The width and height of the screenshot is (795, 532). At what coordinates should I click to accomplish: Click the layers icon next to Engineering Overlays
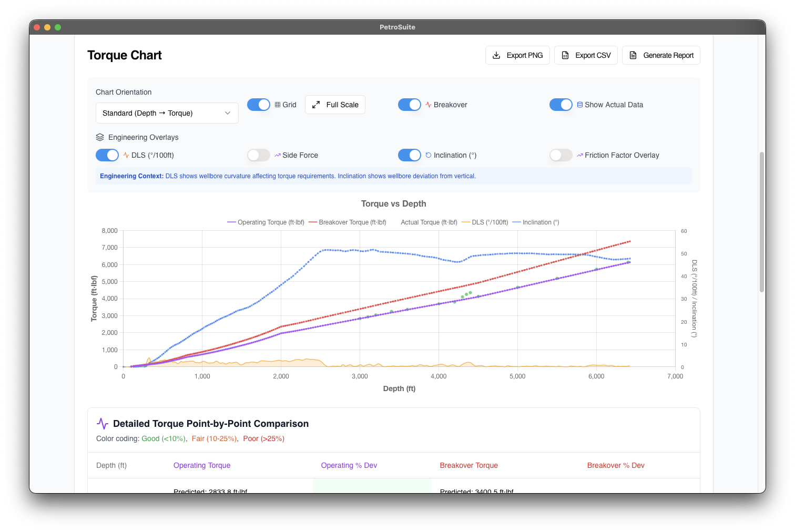tap(100, 137)
